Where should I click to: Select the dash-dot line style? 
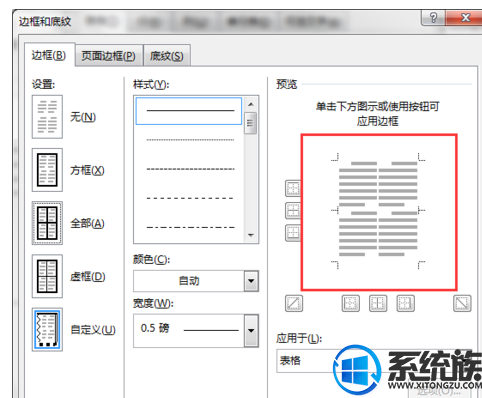click(x=190, y=227)
